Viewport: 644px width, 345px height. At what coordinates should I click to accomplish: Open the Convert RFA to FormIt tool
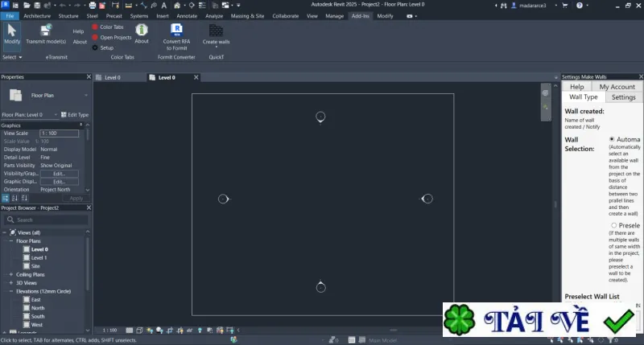point(176,30)
